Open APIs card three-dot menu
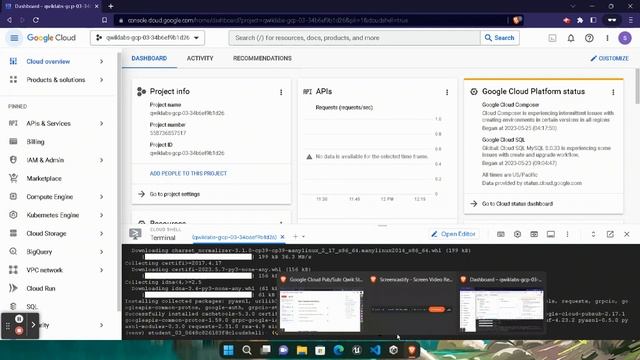640x360 pixels. pyautogui.click(x=447, y=92)
